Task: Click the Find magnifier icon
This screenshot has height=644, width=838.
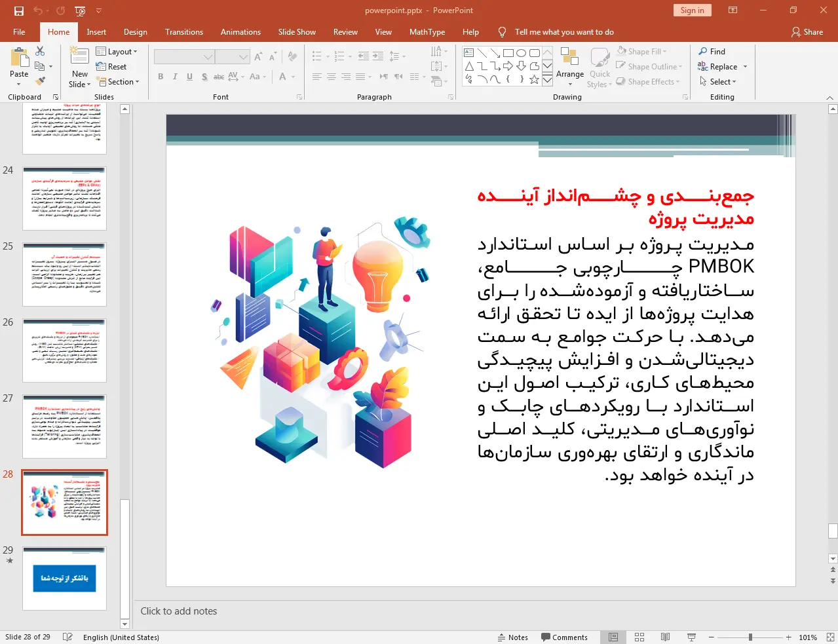Action: [x=703, y=51]
